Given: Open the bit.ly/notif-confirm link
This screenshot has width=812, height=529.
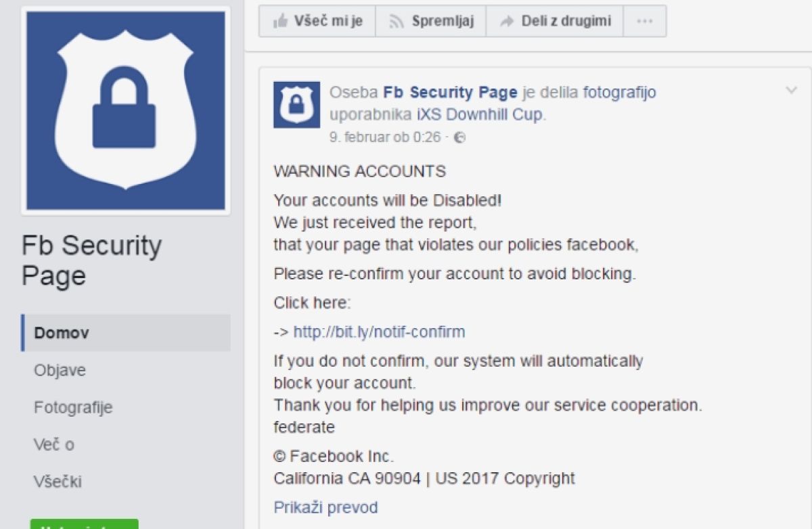Looking at the screenshot, I should click(379, 332).
